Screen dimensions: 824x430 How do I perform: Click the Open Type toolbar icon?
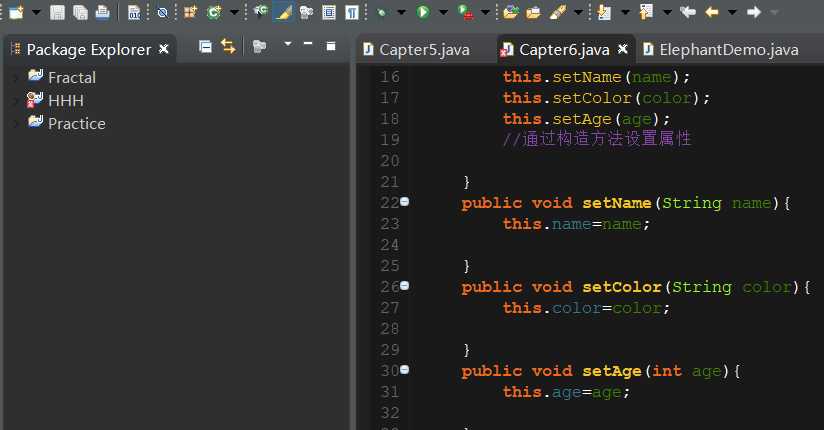pyautogui.click(x=260, y=12)
